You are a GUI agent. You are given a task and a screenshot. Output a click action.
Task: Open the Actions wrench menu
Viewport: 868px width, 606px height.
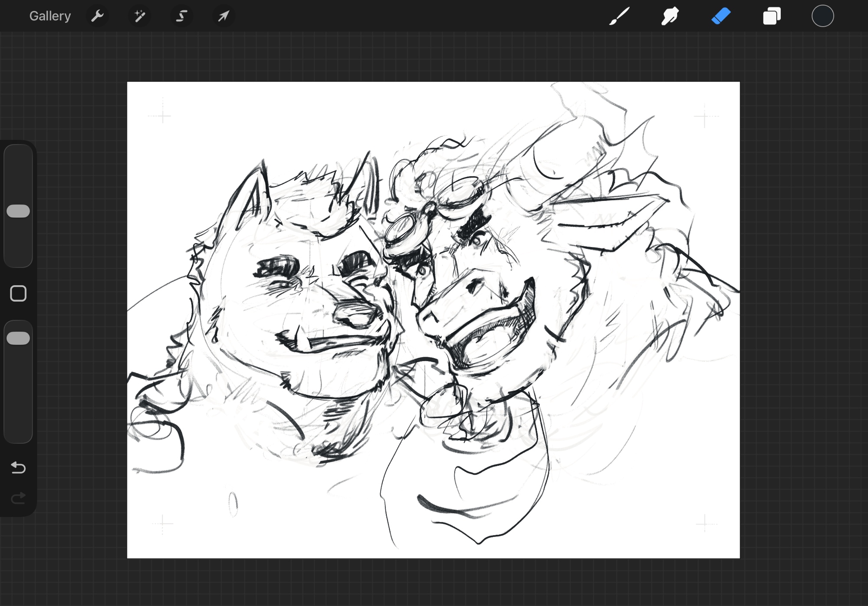coord(97,16)
